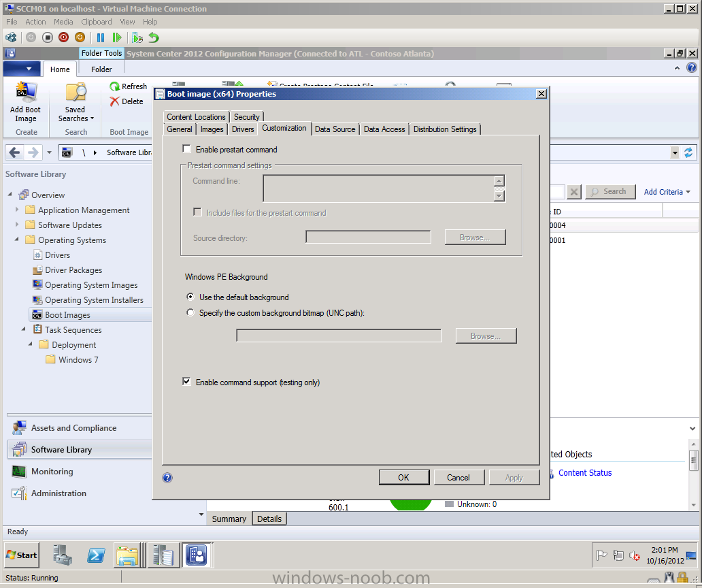Click the details pane scrollbar thumb
The height and width of the screenshot is (588, 702).
pos(693,460)
